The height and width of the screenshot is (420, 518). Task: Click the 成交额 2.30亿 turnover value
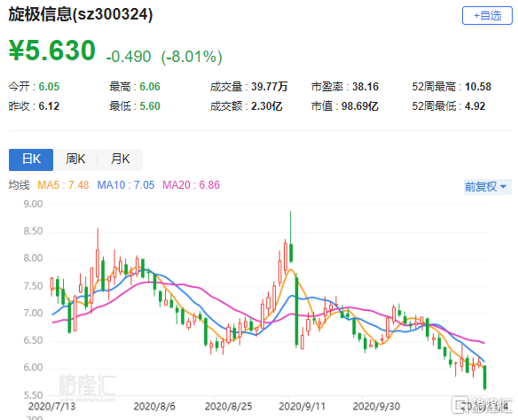(x=246, y=106)
